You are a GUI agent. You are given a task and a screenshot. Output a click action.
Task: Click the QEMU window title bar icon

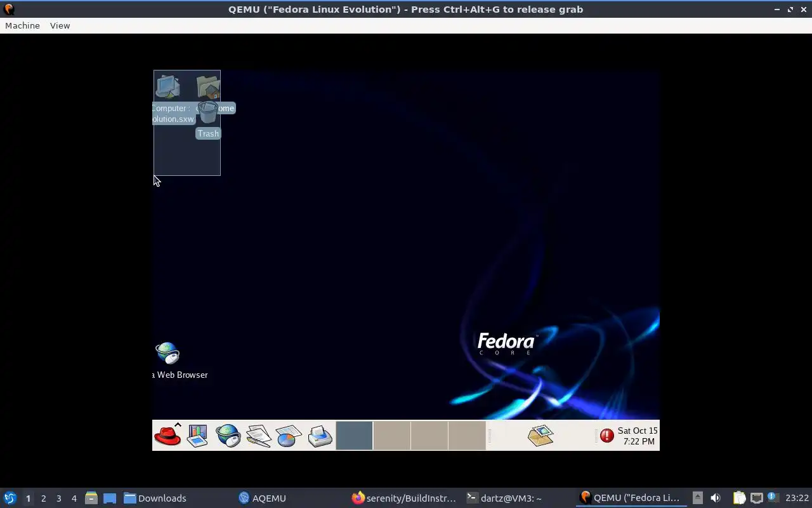9,9
